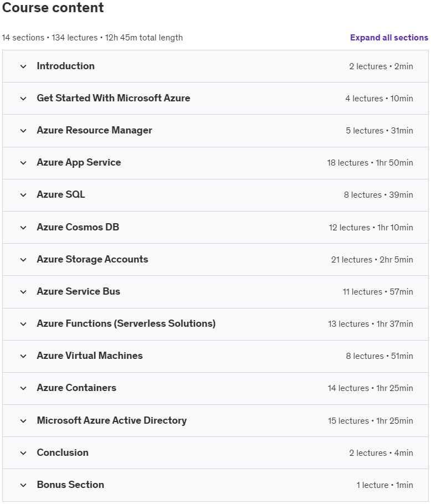431x504 pixels.
Task: Click the '12 lectures • 1hr 10min' label
Action: pyautogui.click(x=371, y=228)
